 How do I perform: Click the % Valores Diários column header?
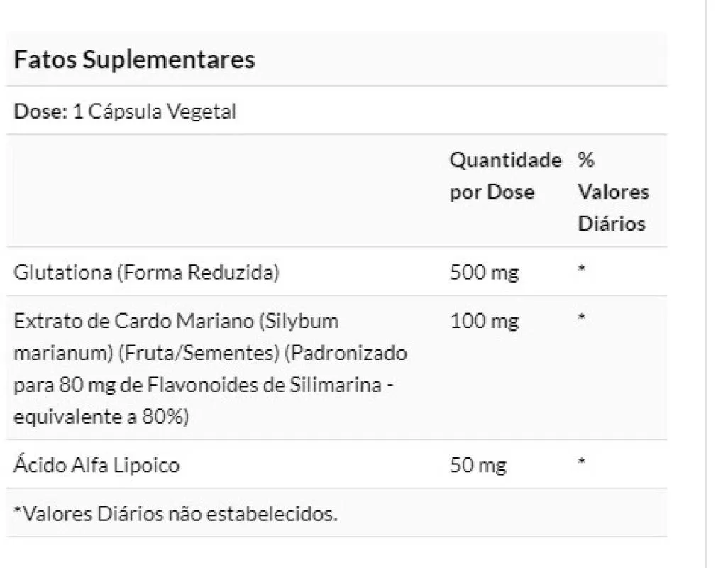click(x=613, y=192)
